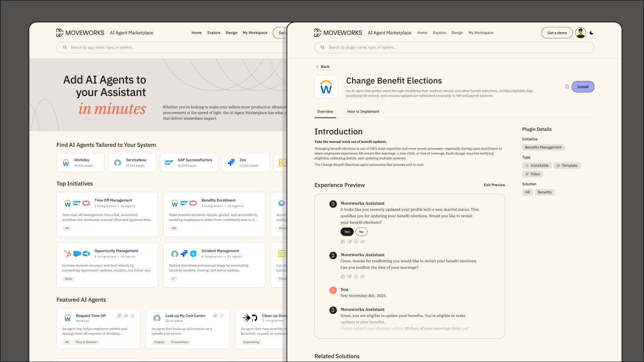644x362 pixels.
Task: Click the Jira system icon
Action: (231, 162)
